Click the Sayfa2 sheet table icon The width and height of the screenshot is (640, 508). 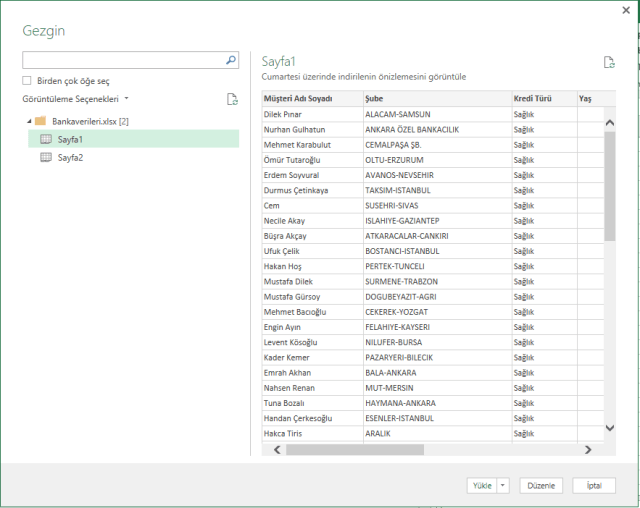[x=46, y=157]
